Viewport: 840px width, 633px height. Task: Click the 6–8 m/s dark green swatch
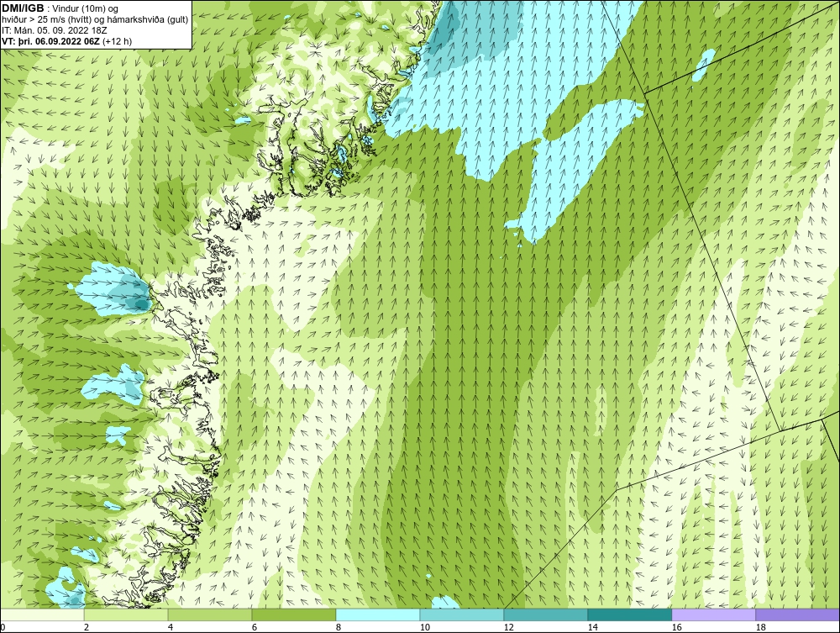click(x=293, y=615)
